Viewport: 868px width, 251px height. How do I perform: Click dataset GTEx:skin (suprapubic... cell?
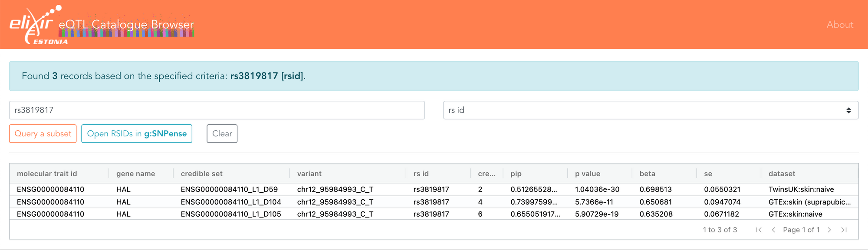pos(810,202)
